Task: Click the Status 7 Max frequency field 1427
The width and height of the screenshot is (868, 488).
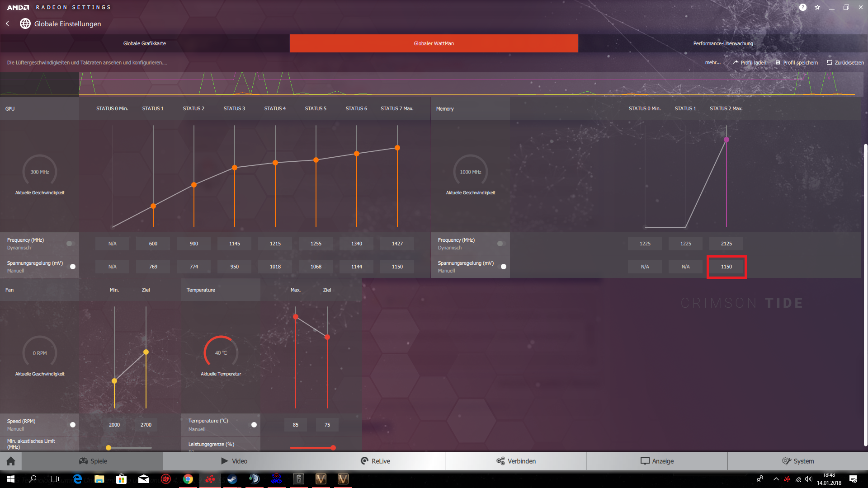Action: (397, 244)
